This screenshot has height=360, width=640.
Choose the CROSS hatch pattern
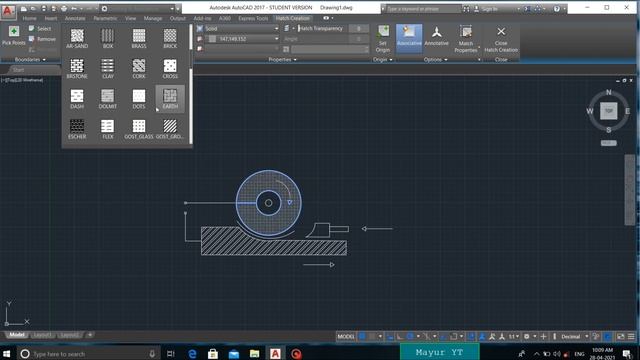tap(170, 69)
